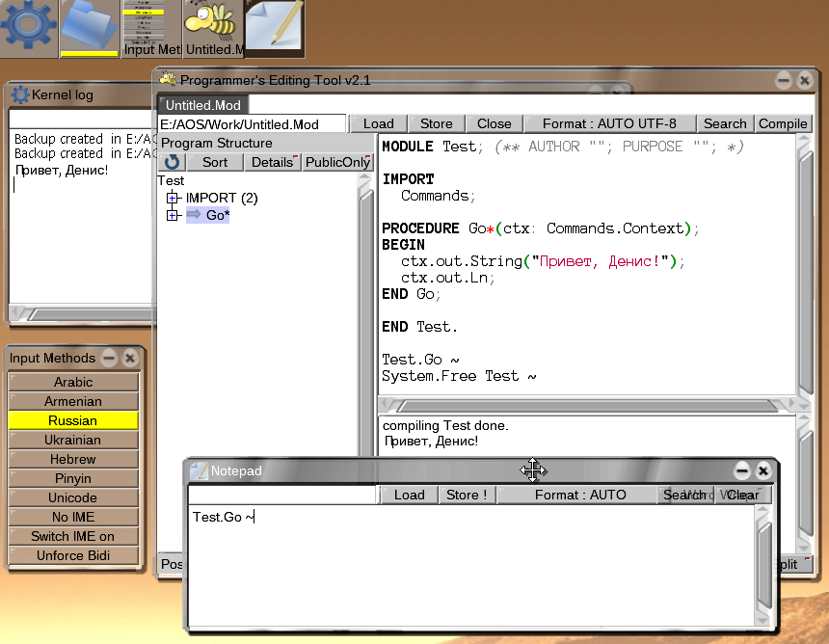Open the notepad pencil icon in the taskbar
This screenshot has height=644, width=829.
273,27
